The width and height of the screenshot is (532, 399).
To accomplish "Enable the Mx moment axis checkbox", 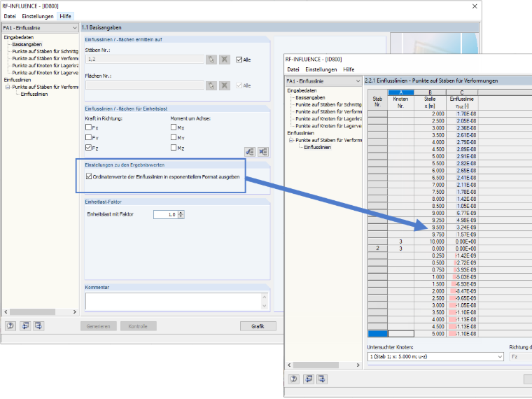I will (x=174, y=127).
